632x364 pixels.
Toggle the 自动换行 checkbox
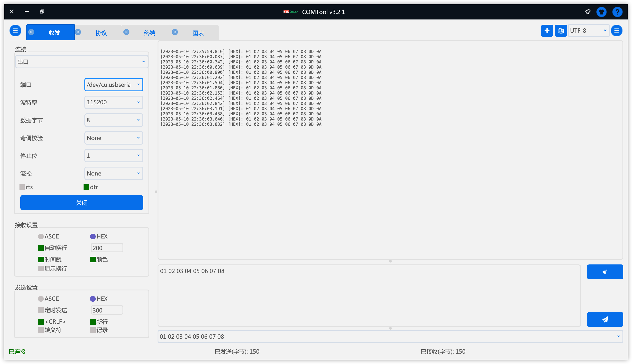[53, 248]
